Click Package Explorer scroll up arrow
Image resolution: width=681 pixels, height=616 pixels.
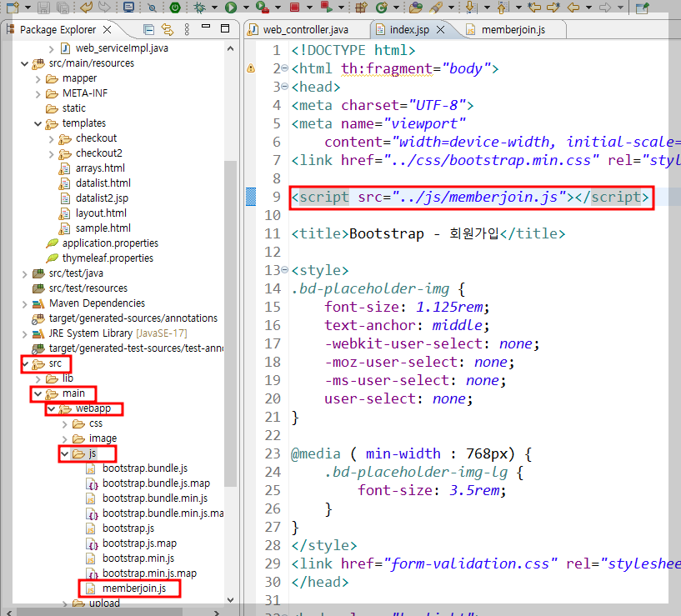231,48
